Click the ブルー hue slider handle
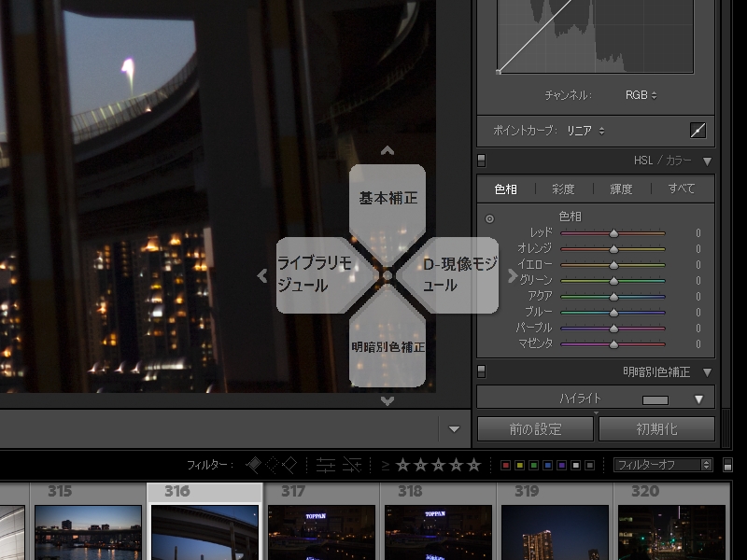 (613, 313)
